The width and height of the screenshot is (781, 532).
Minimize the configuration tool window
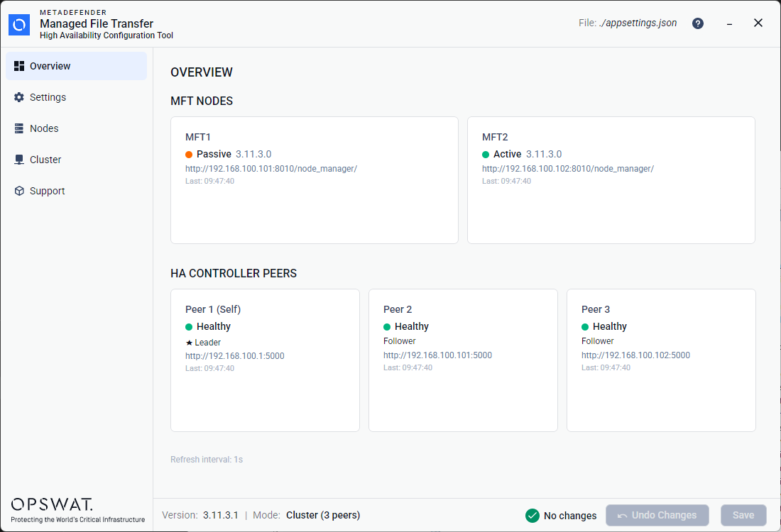(x=729, y=23)
